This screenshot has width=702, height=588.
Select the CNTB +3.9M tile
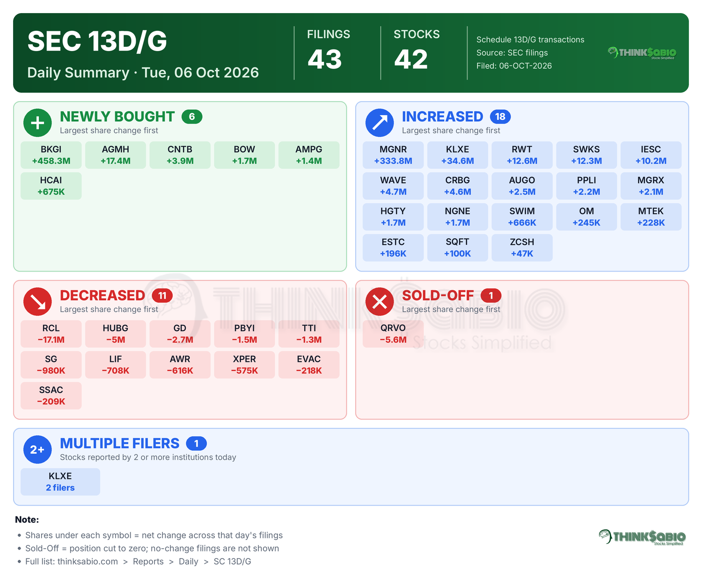(180, 155)
